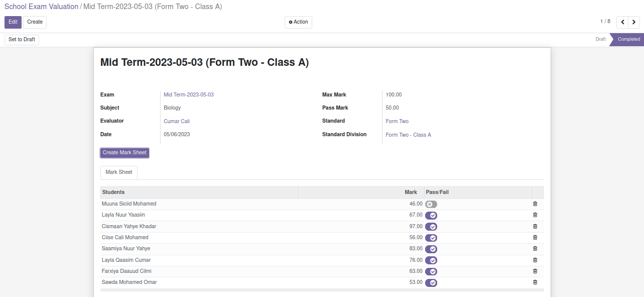This screenshot has height=297, width=644.
Task: Switch to the Mark Sheet tab
Action: [119, 172]
